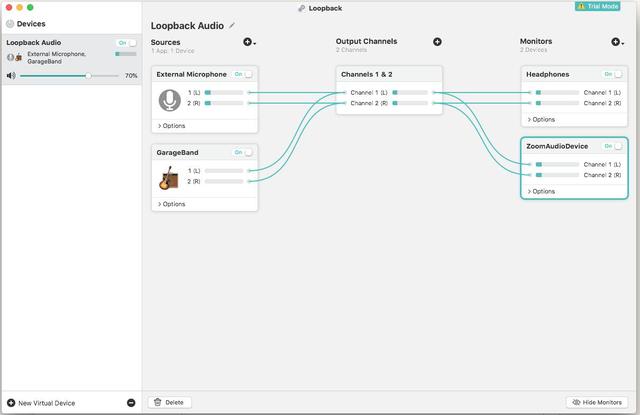Click External Microphone 1 (L) level meter
Screen dimensions: 640x415
(224, 93)
